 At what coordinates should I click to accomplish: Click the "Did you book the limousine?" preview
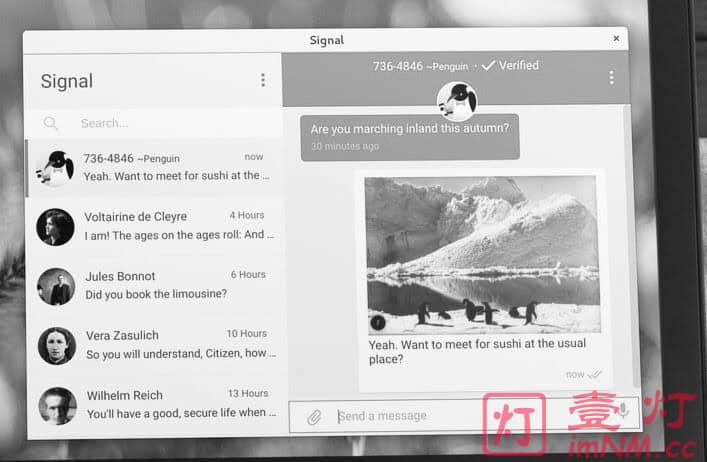pos(156,294)
